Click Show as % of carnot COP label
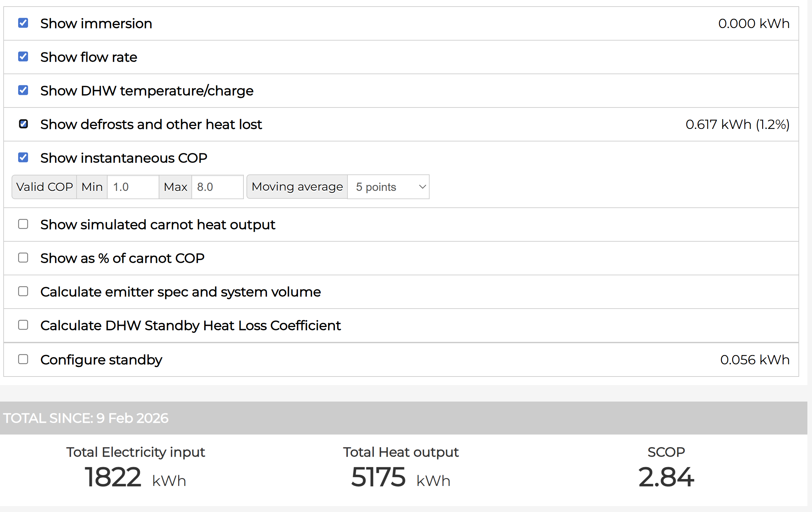Screen dimensions: 812x512 pos(122,258)
